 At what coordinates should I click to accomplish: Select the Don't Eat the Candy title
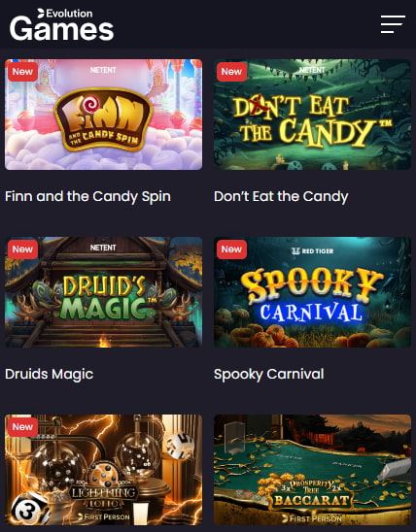tap(281, 196)
